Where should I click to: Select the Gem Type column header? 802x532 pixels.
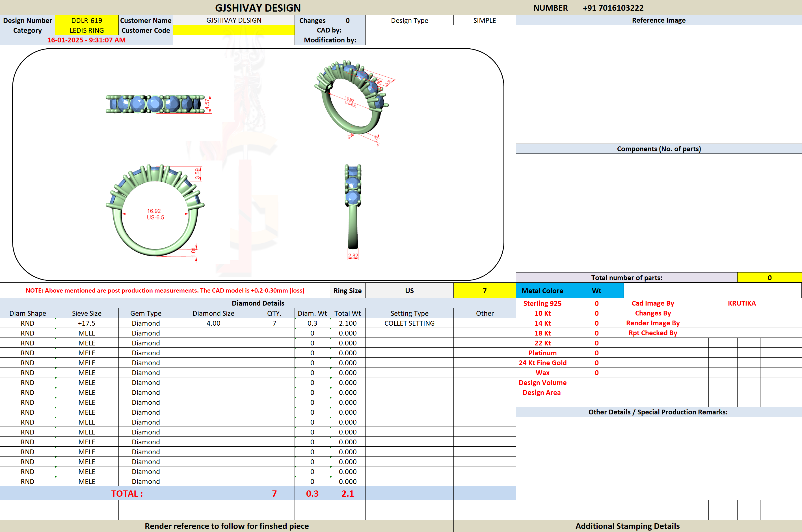click(x=146, y=313)
